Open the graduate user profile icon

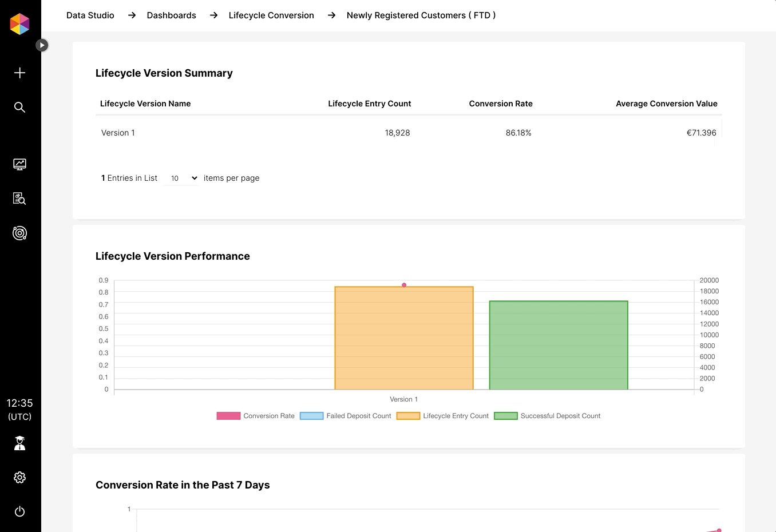coord(19,443)
